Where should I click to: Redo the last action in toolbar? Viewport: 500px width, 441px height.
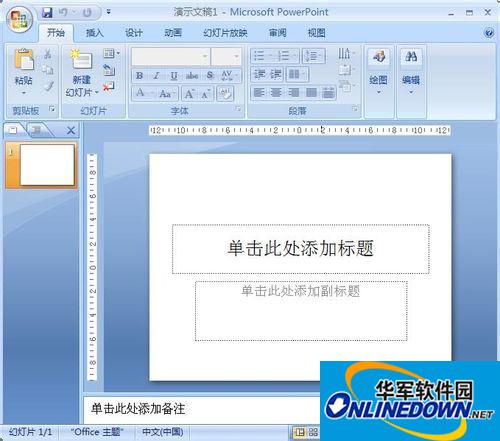(87, 13)
